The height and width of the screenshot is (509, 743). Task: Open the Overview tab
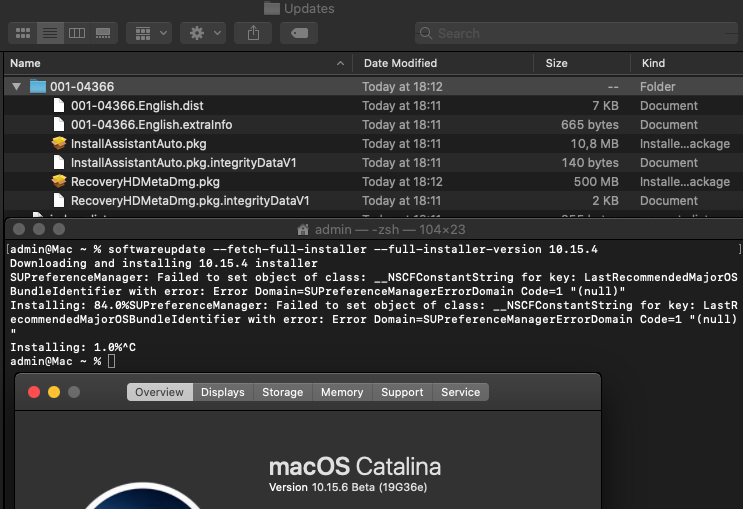[160, 392]
